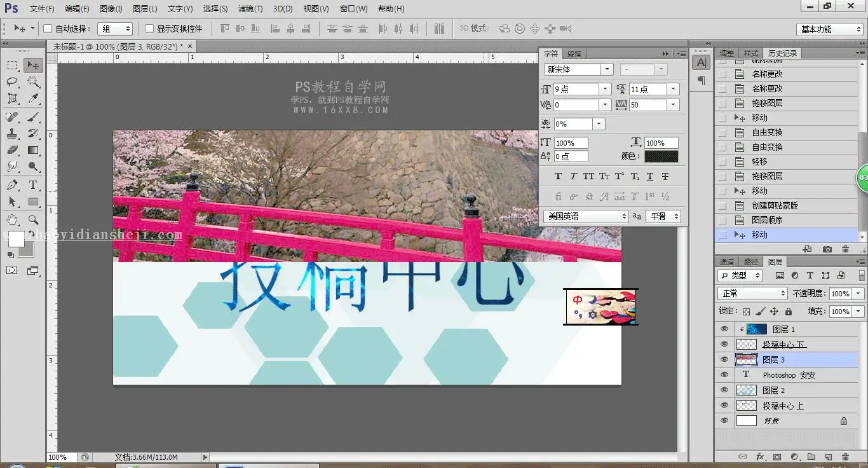Hide the 投稿中心 上 layer
The image size is (868, 468).
pos(724,406)
